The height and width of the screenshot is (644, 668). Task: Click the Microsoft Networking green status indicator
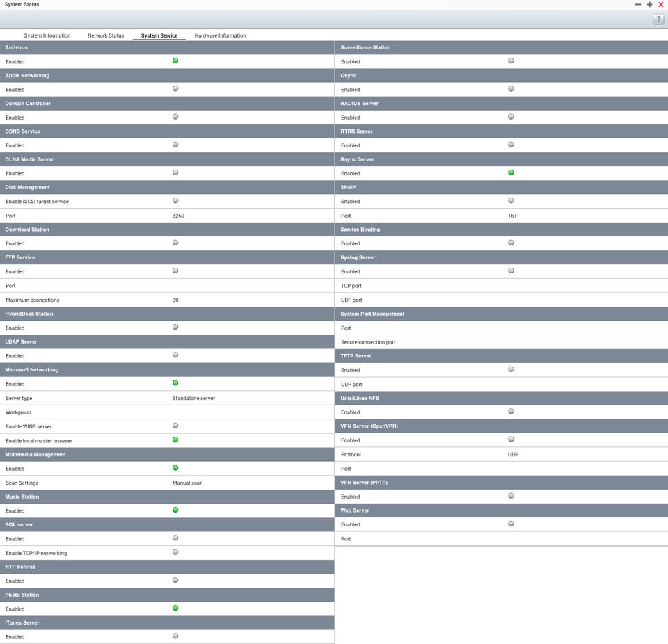point(175,383)
